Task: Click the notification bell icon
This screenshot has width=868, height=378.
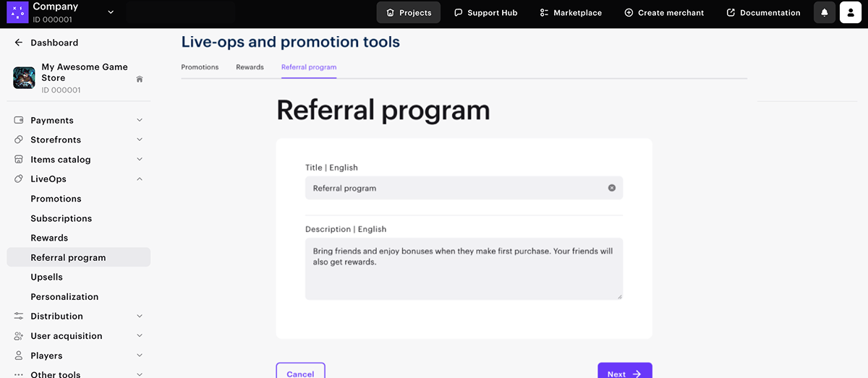Action: click(x=824, y=12)
